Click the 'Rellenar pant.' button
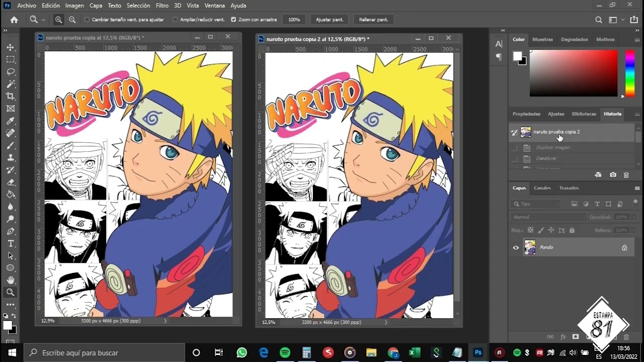The width and height of the screenshot is (644, 362). 373,20
